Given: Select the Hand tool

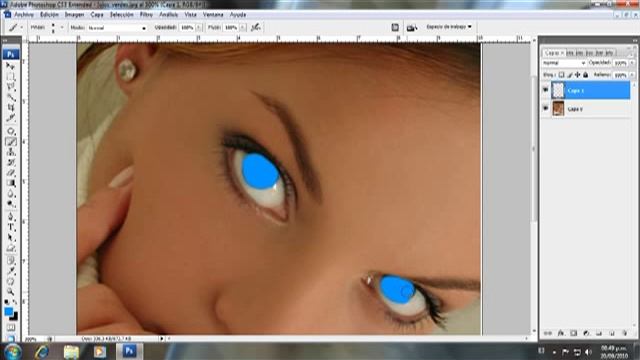Looking at the screenshot, I should (11, 282).
